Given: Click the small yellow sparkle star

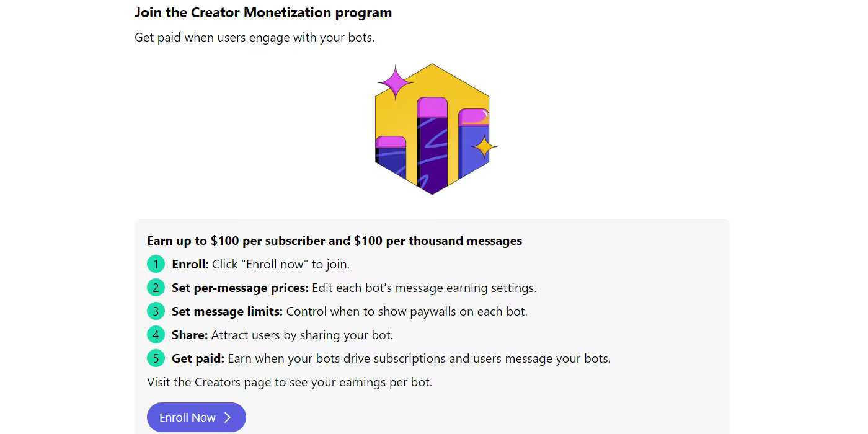Looking at the screenshot, I should [484, 148].
